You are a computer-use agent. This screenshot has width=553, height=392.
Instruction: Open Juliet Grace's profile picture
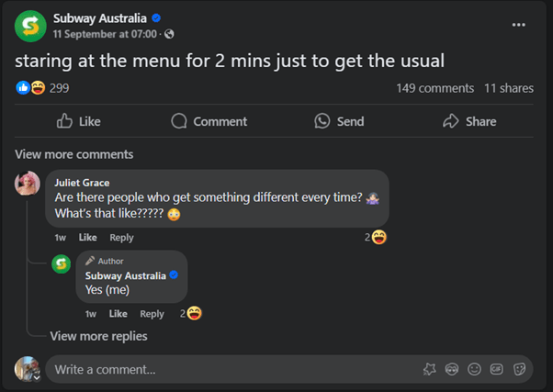(28, 184)
